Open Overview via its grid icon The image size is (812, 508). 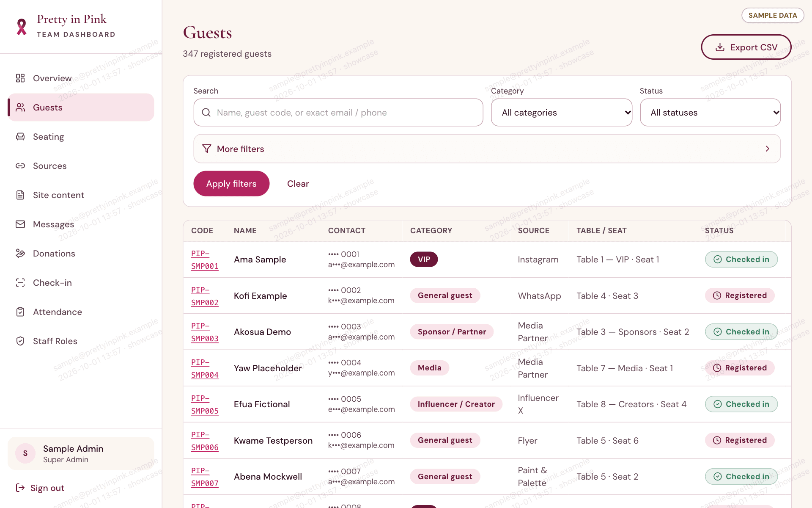(x=20, y=78)
